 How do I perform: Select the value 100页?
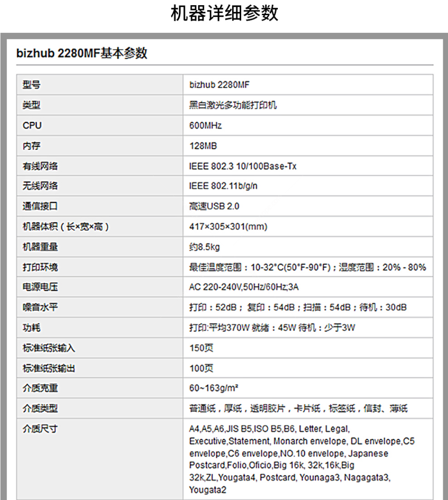(x=201, y=368)
